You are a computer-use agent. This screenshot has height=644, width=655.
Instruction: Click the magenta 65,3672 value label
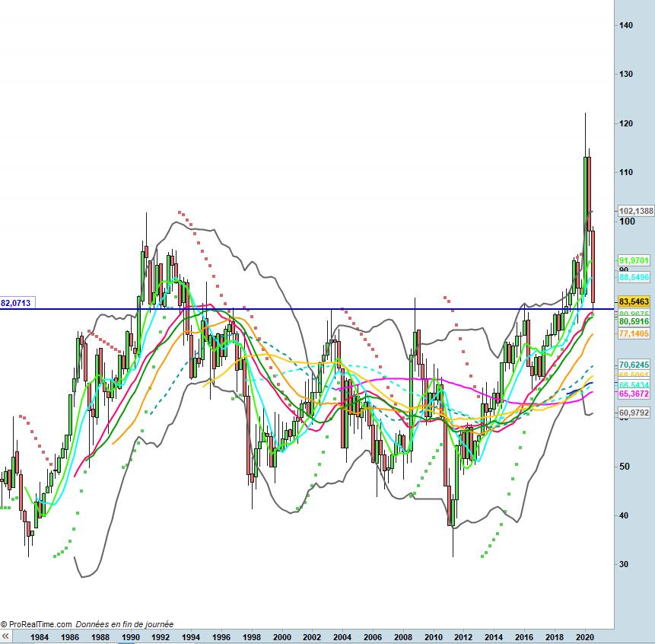point(634,394)
